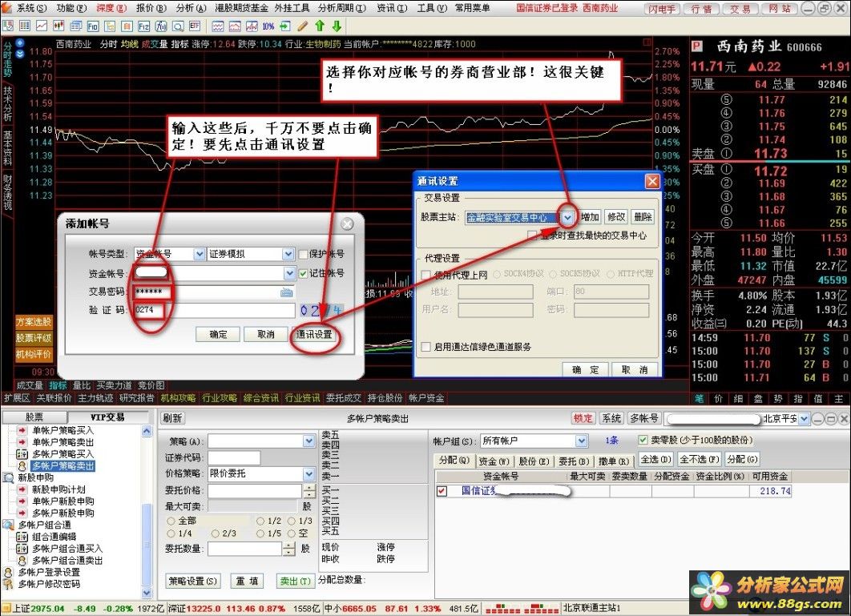Open the 工具(V) menu
This screenshot has height=616, width=851.
(432, 8)
